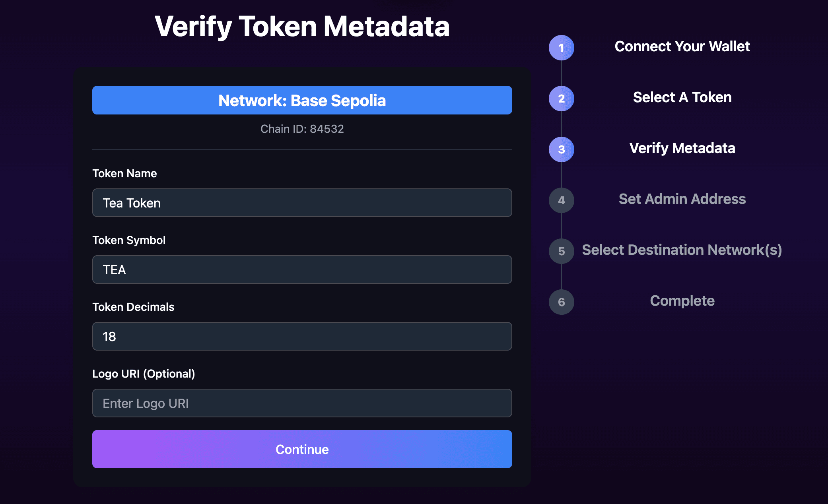Image resolution: width=828 pixels, height=504 pixels.
Task: Click the Complete step label
Action: [x=682, y=301]
